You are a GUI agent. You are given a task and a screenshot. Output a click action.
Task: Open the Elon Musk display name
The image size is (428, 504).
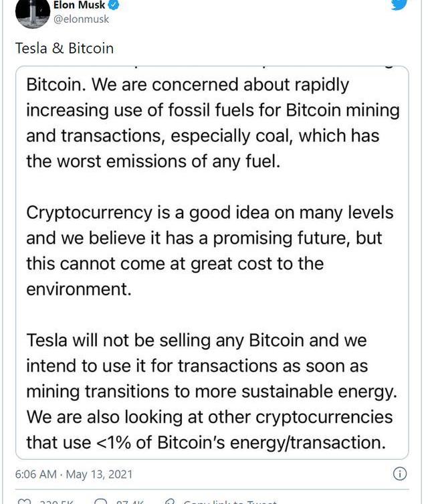(x=79, y=5)
